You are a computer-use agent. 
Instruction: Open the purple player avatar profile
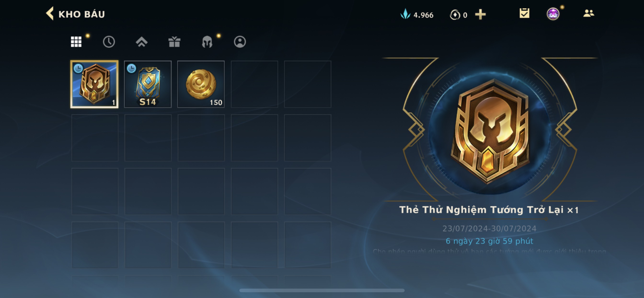[x=553, y=14]
